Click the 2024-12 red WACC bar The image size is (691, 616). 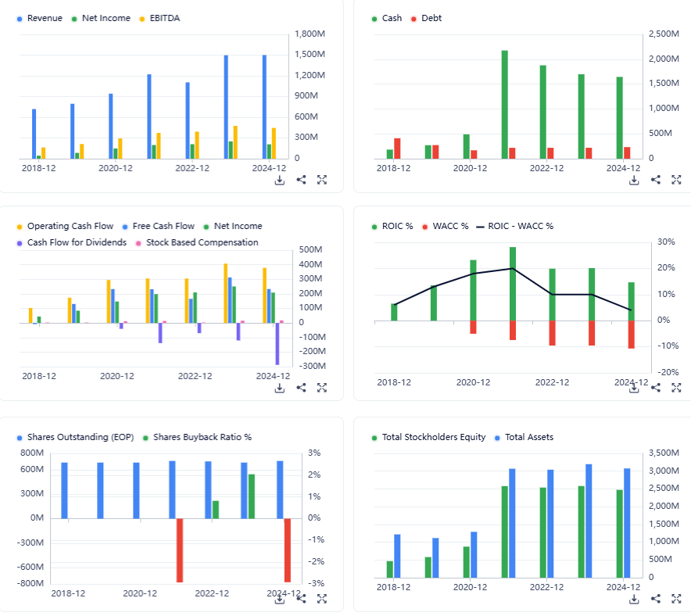coord(631,335)
